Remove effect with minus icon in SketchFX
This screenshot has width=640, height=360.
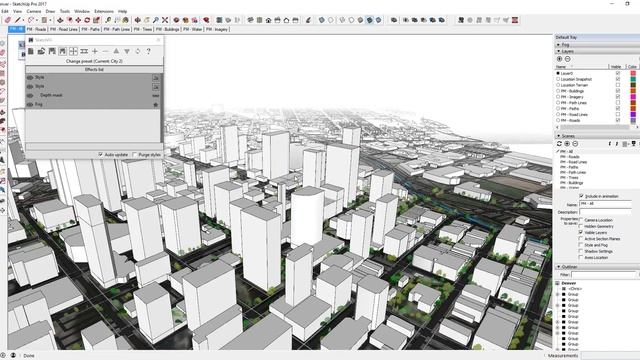(105, 51)
